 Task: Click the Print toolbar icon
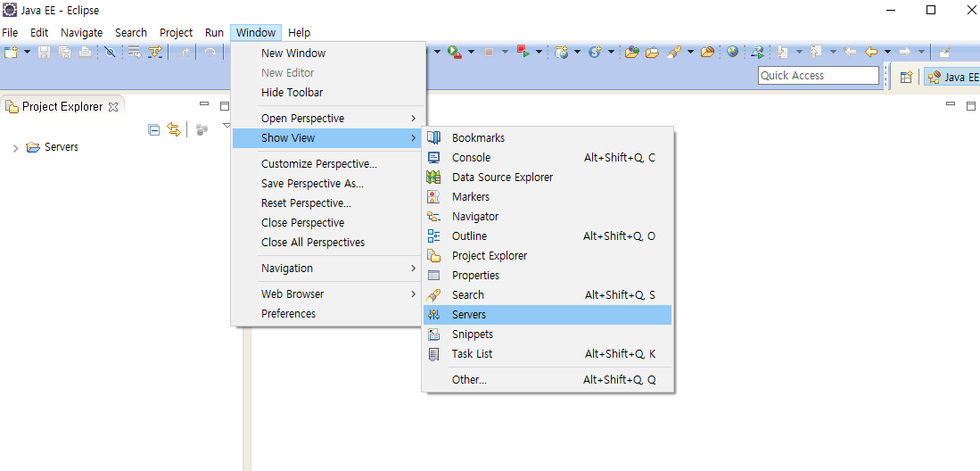coord(85,53)
